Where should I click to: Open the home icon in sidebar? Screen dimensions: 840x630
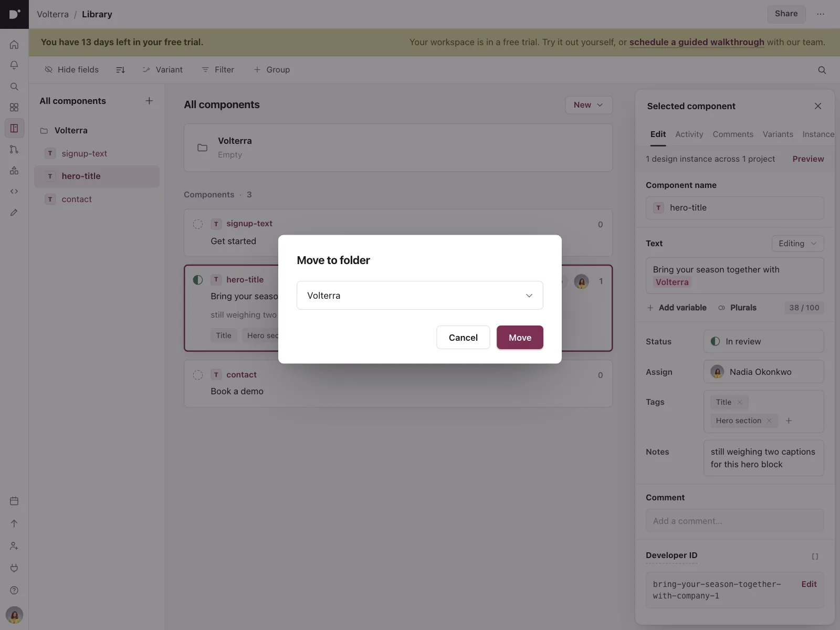(14, 45)
